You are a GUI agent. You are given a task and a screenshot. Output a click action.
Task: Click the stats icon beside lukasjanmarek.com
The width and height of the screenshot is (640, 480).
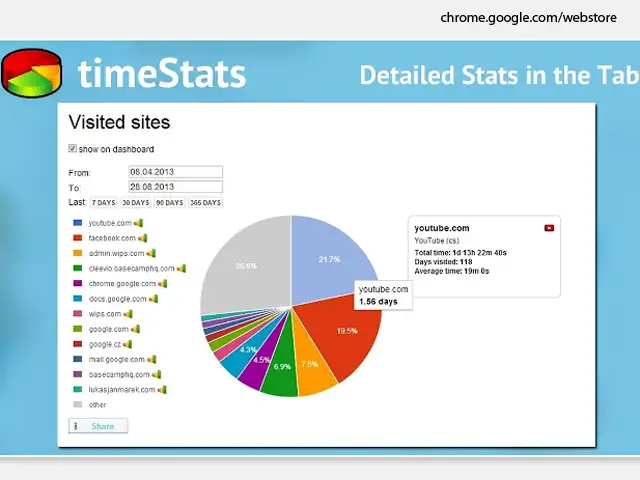pyautogui.click(x=161, y=389)
